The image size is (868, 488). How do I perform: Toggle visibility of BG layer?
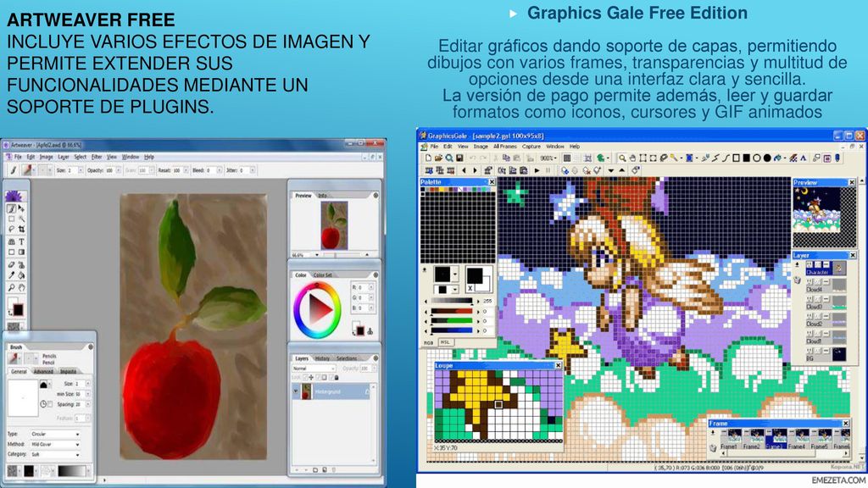(810, 352)
